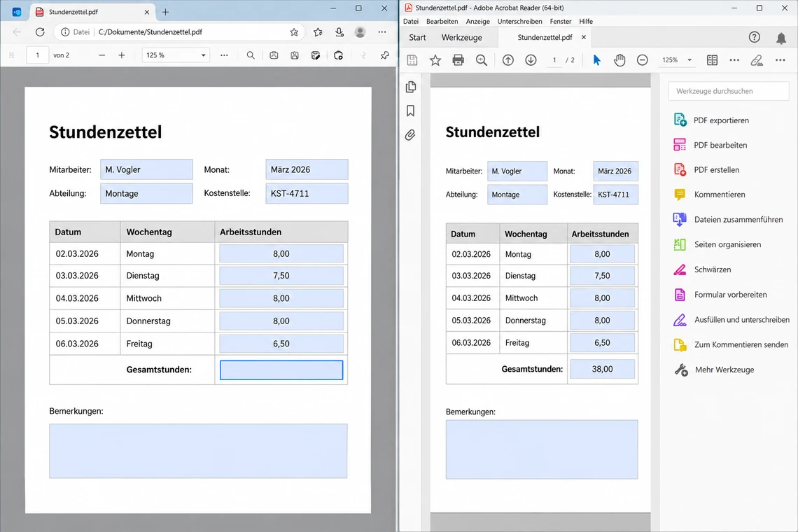The height and width of the screenshot is (532, 798).
Task: Open PDF erstellen tool
Action: click(x=706, y=170)
